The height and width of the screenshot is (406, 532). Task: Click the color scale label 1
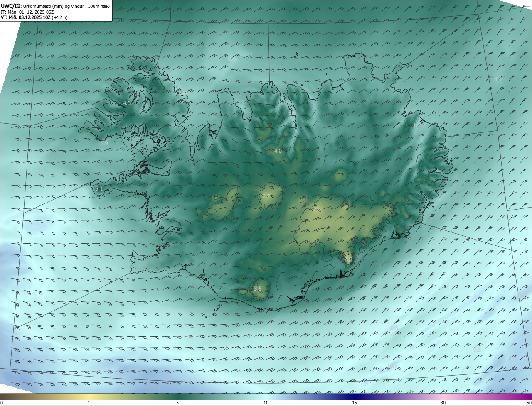89,403
